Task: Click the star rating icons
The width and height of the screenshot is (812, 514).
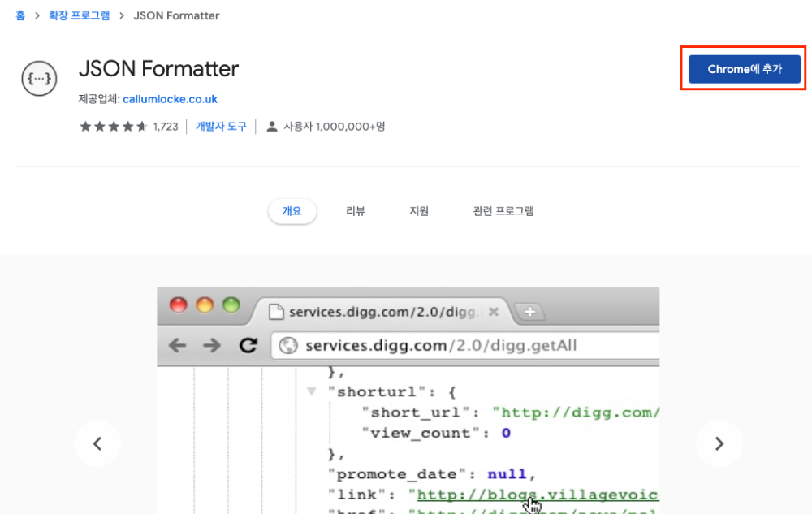Action: point(114,127)
